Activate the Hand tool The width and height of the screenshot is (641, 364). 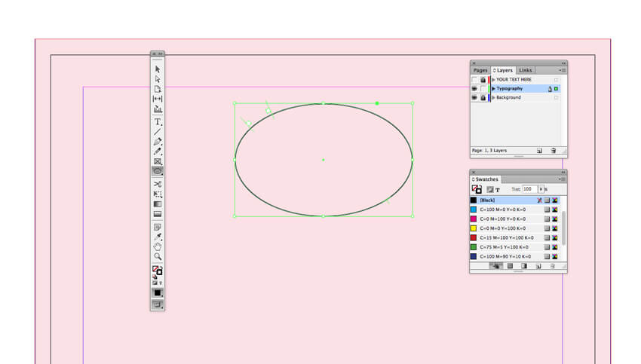pos(158,246)
